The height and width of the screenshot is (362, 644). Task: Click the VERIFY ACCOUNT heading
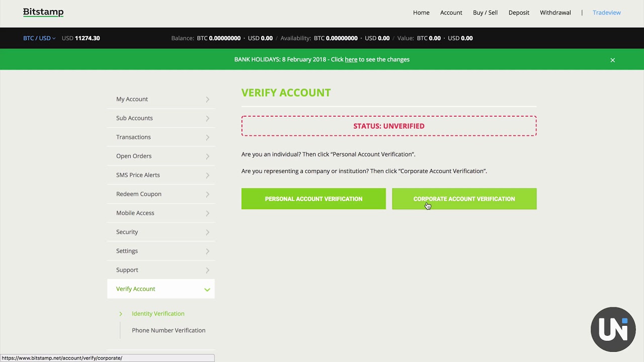[286, 93]
